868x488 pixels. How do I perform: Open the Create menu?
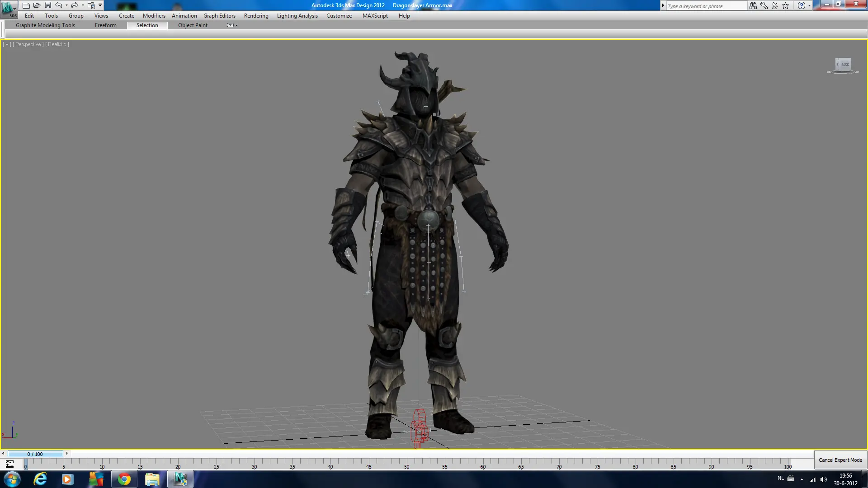tap(127, 16)
